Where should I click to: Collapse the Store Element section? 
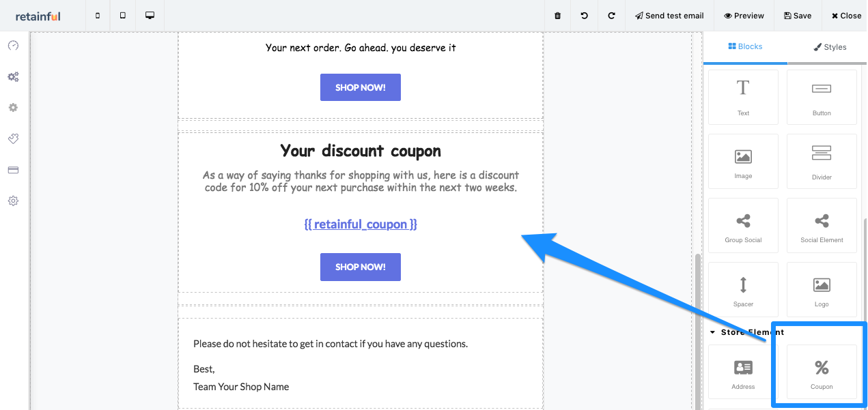click(712, 332)
